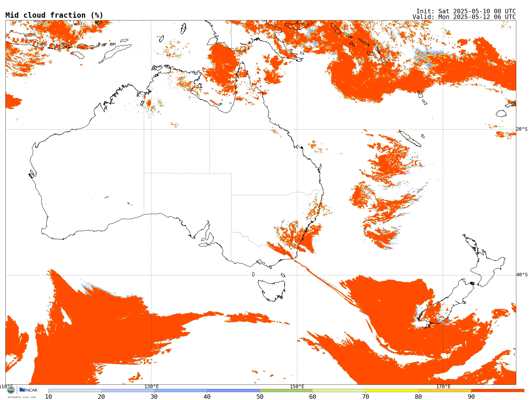Screen dimensions: 532x400
Task: Click the colorbar tick label 10
Action: pyautogui.click(x=49, y=397)
